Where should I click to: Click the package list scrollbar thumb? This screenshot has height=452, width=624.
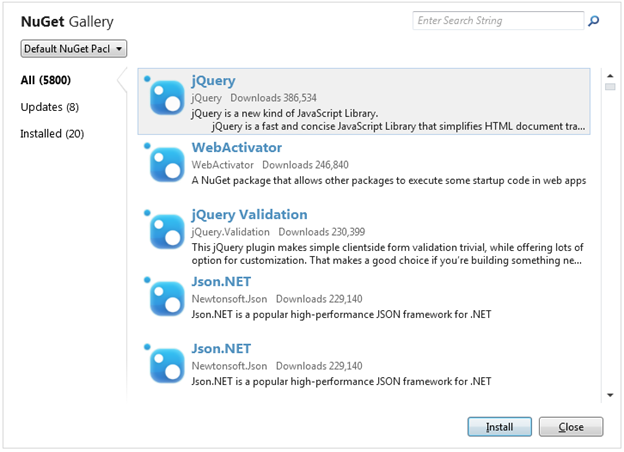pyautogui.click(x=610, y=88)
